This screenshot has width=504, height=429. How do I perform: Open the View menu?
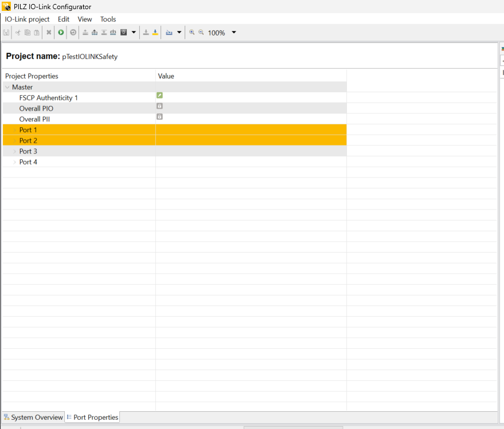click(85, 19)
